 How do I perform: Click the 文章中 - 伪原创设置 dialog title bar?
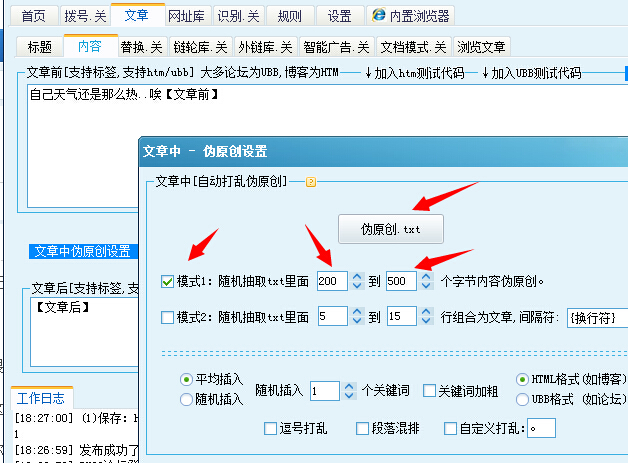coord(383,152)
